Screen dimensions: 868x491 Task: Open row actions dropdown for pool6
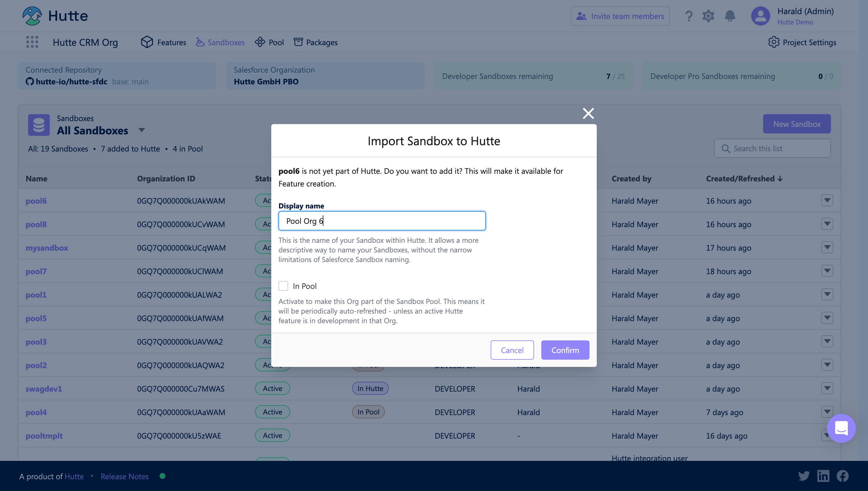827,200
